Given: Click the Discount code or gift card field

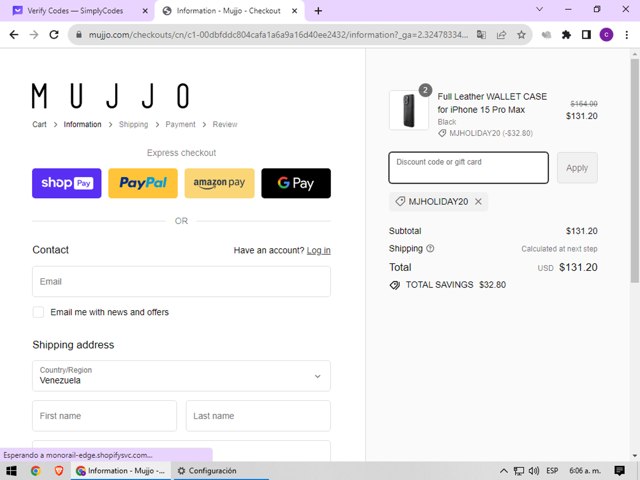Looking at the screenshot, I should point(469,168).
